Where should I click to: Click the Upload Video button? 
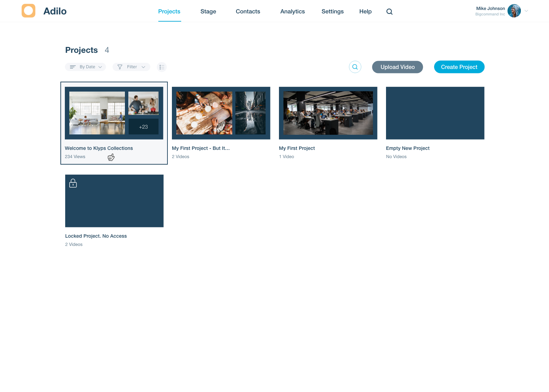pyautogui.click(x=397, y=67)
